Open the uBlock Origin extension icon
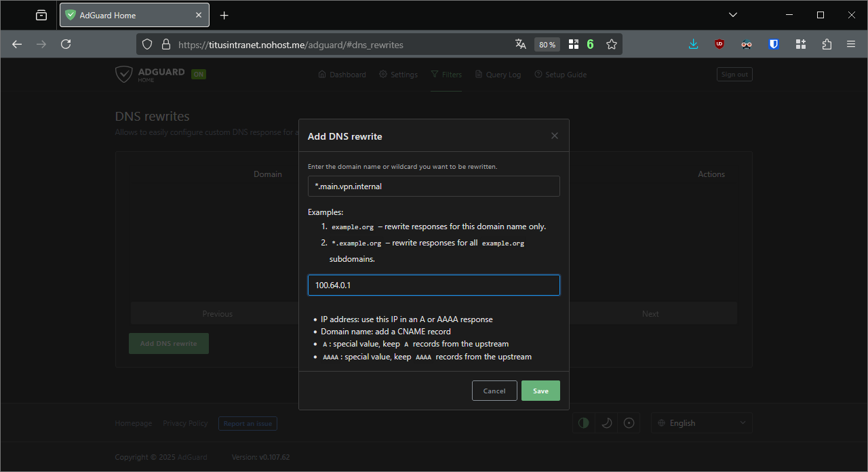This screenshot has width=868, height=472. coord(719,44)
